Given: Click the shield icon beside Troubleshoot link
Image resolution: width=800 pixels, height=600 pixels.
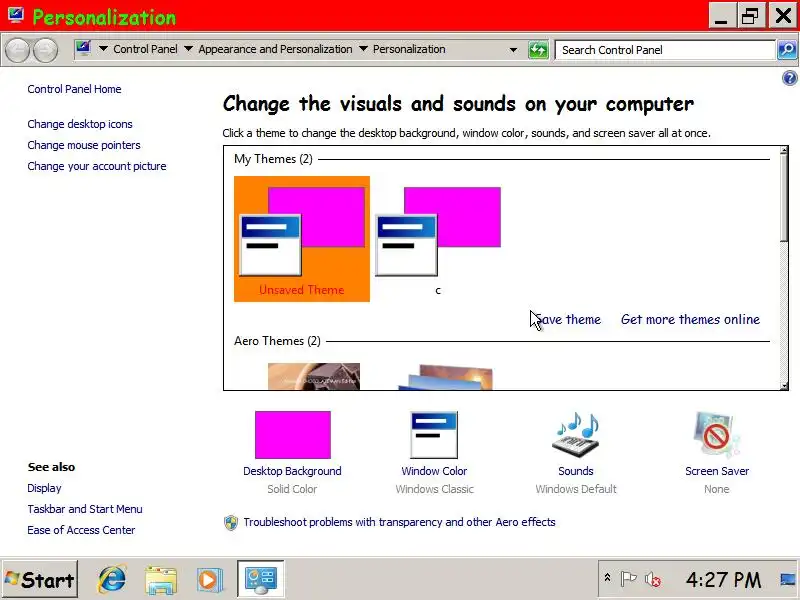Looking at the screenshot, I should 231,522.
